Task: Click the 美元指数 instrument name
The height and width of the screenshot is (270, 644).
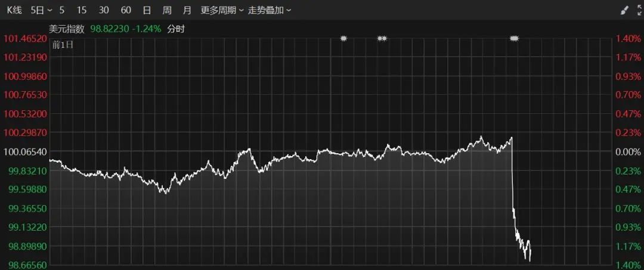Action: (67, 28)
